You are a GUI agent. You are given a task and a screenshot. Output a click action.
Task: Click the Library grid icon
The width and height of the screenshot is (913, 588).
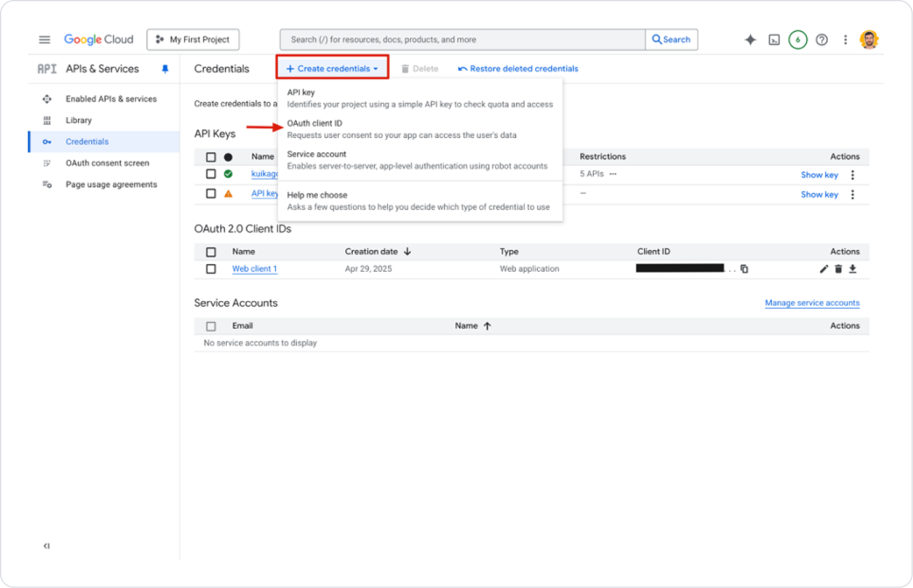pos(47,120)
